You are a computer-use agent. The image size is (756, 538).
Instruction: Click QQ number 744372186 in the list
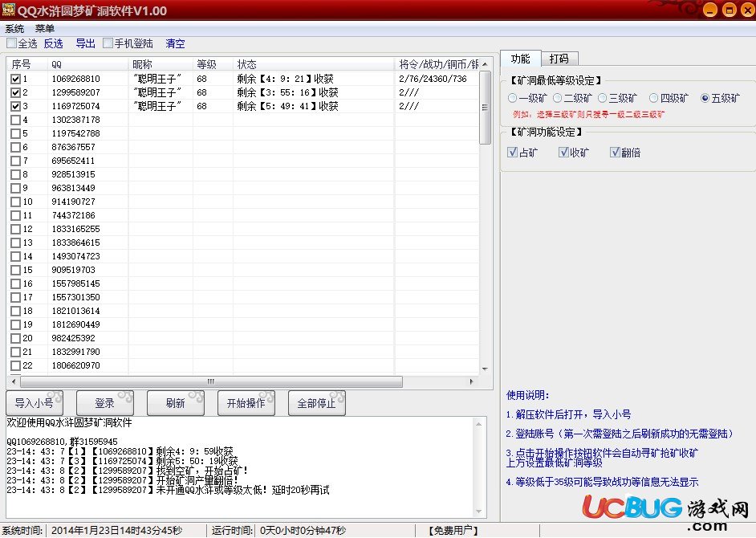[x=73, y=215]
